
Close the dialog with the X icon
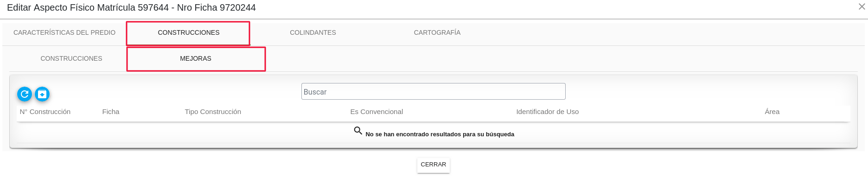[862, 6]
